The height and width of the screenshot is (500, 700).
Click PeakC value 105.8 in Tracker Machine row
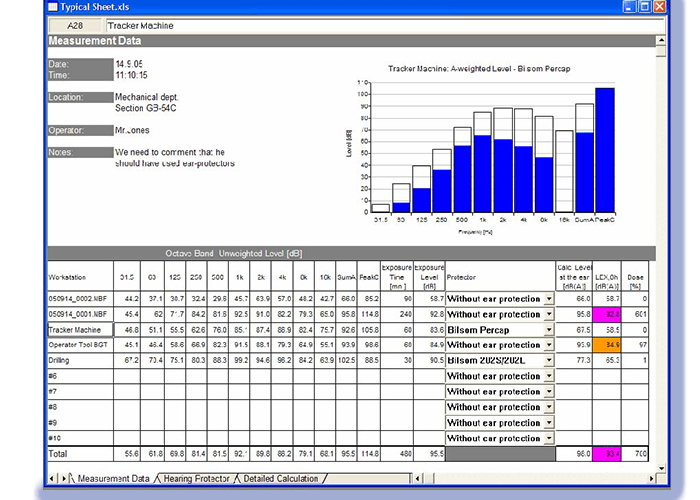pyautogui.click(x=369, y=330)
